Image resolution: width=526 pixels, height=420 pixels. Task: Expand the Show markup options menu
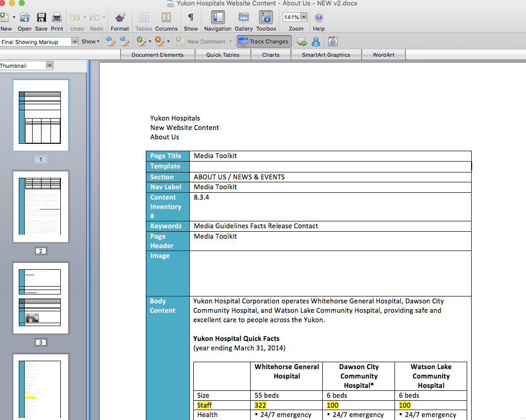90,42
